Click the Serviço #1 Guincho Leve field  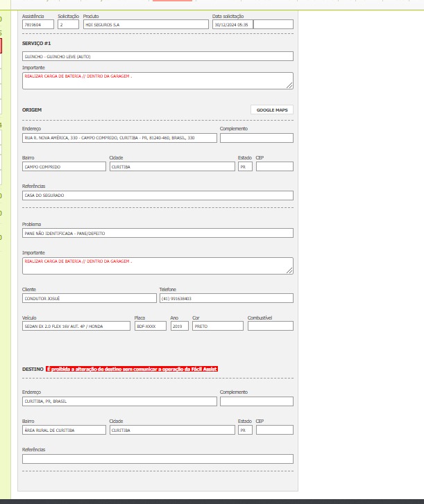158,56
